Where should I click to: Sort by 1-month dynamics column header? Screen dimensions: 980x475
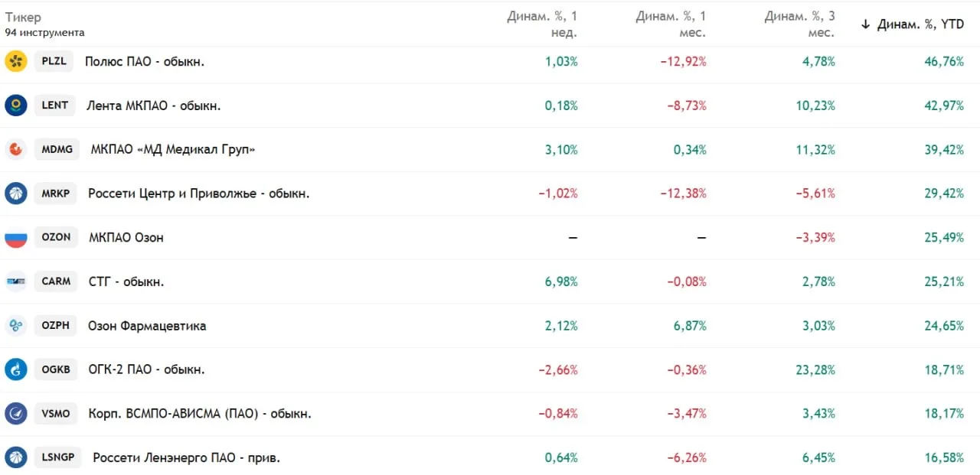click(x=671, y=24)
